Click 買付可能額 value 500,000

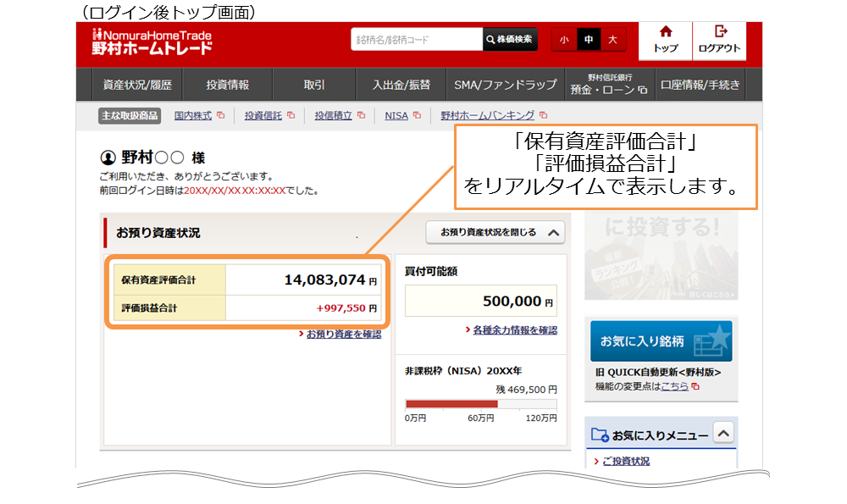[x=512, y=301]
